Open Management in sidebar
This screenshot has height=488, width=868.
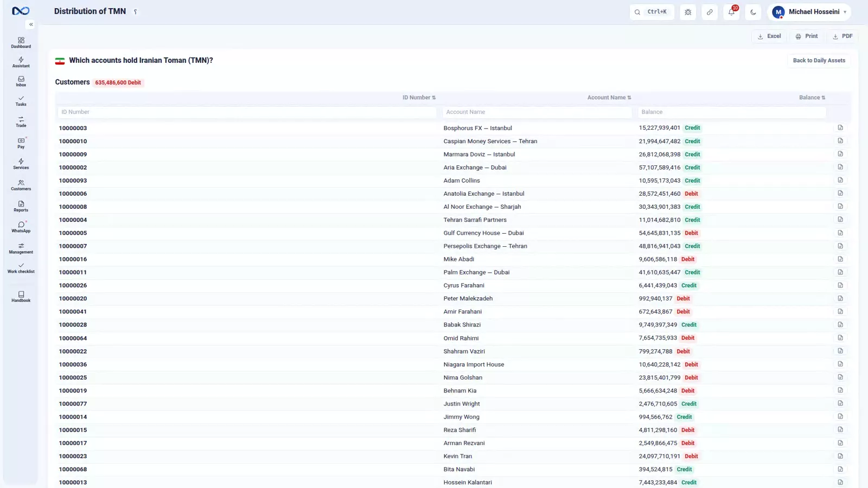pos(21,248)
